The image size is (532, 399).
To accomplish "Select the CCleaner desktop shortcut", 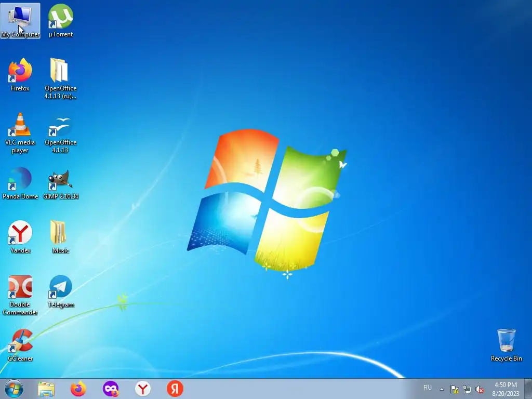I will coord(20,345).
